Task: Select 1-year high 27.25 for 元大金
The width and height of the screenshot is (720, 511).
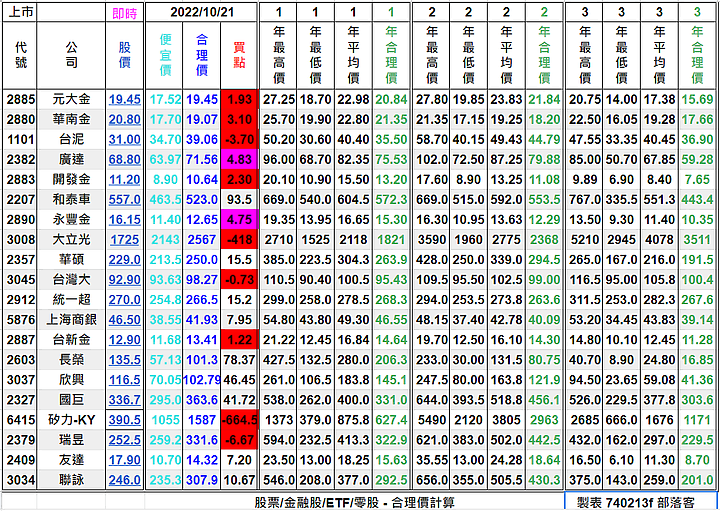Action: click(278, 99)
